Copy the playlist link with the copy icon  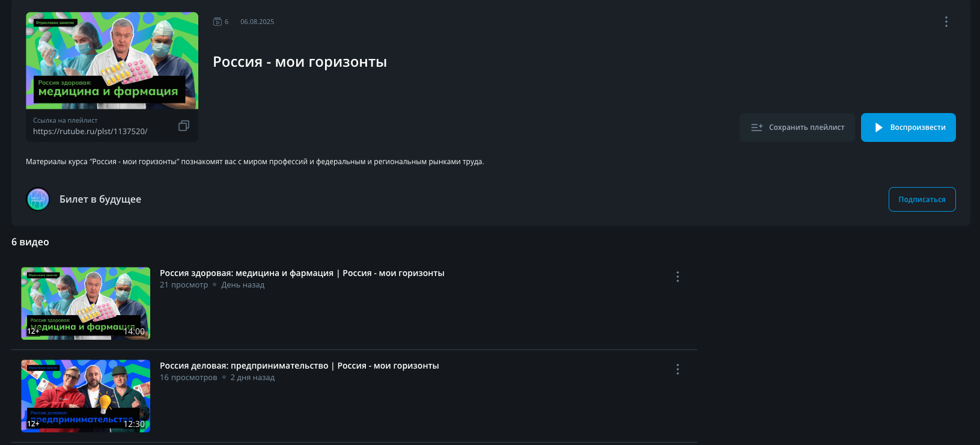coord(184,126)
